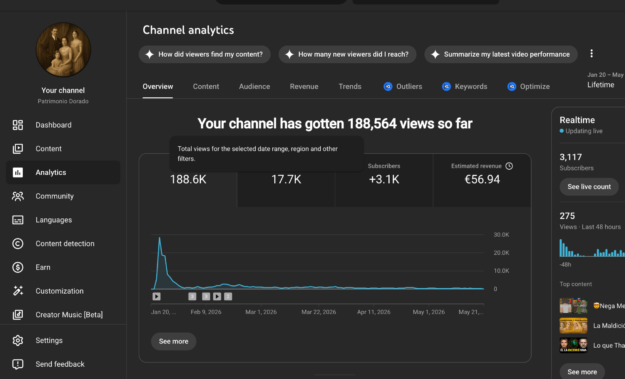Click the Content sidebar icon
625x379 pixels.
pyautogui.click(x=18, y=149)
